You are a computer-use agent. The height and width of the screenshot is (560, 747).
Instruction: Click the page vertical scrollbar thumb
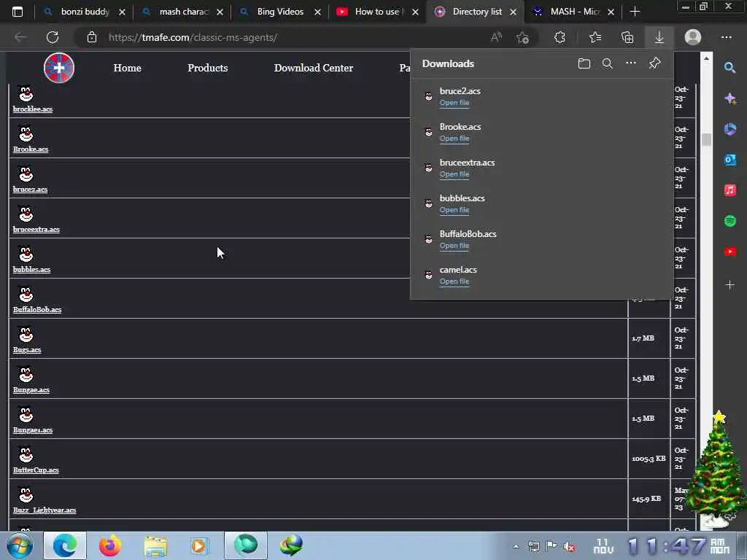coord(706,139)
